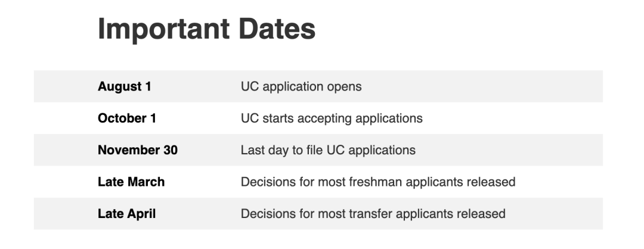Select the UC starts accepting applications text
Screen dimensions: 644x249
point(332,119)
